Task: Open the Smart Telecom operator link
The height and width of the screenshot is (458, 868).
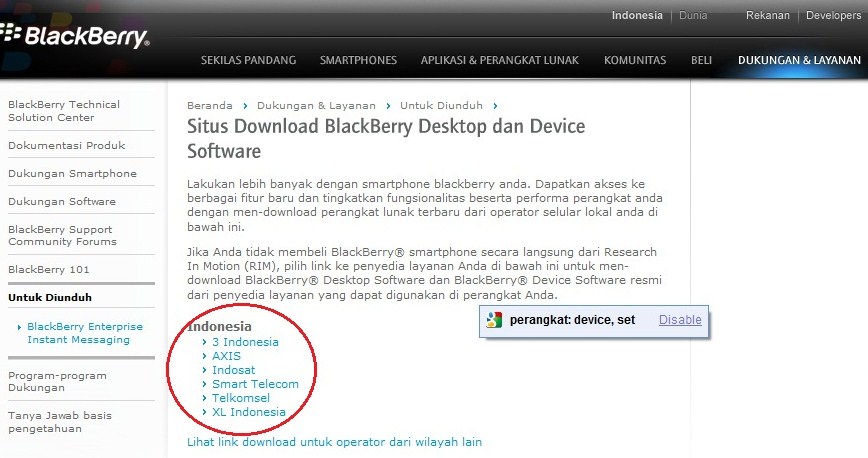Action: tap(255, 384)
